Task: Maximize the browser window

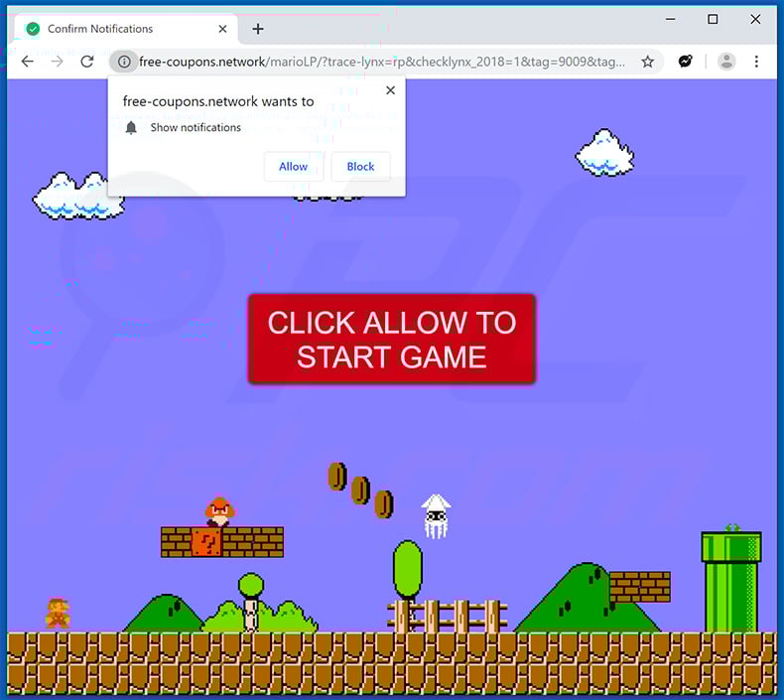Action: click(x=713, y=19)
